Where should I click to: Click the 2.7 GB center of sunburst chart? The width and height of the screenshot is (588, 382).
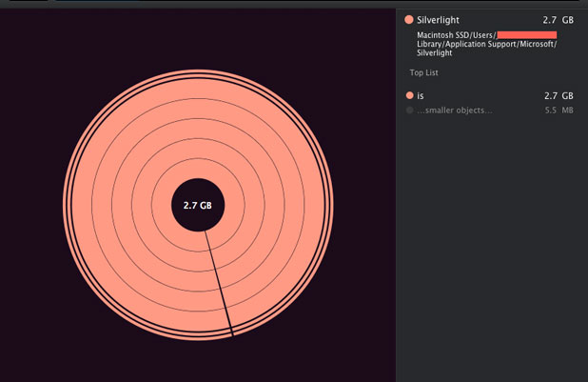(x=198, y=206)
